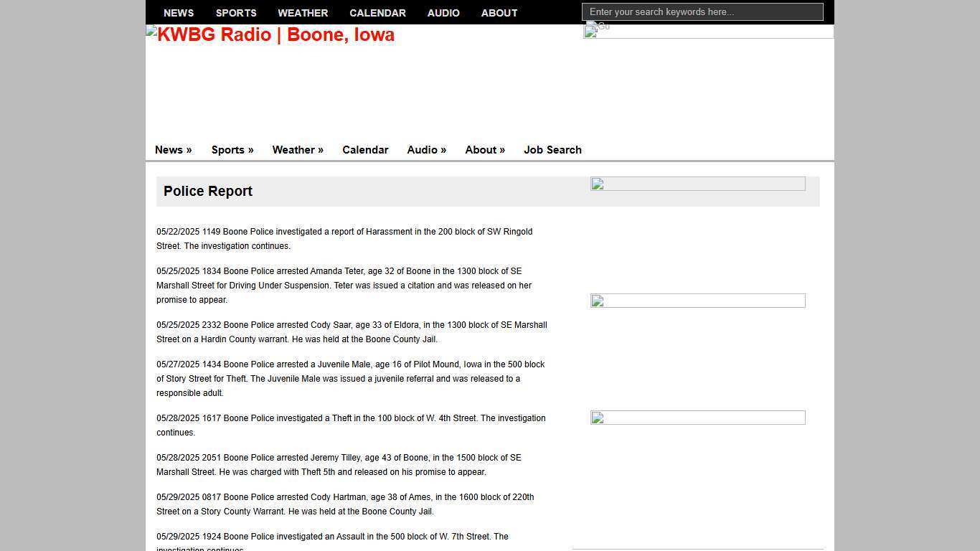Expand the Weather dropdown menu
The height and width of the screenshot is (551, 980).
tap(298, 150)
